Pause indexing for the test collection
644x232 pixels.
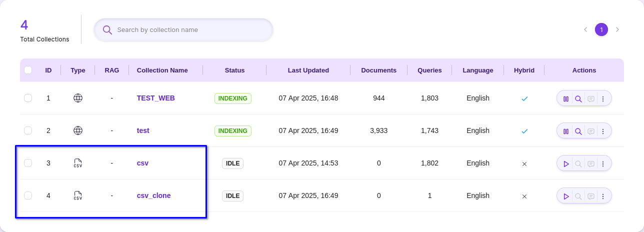(x=566, y=131)
